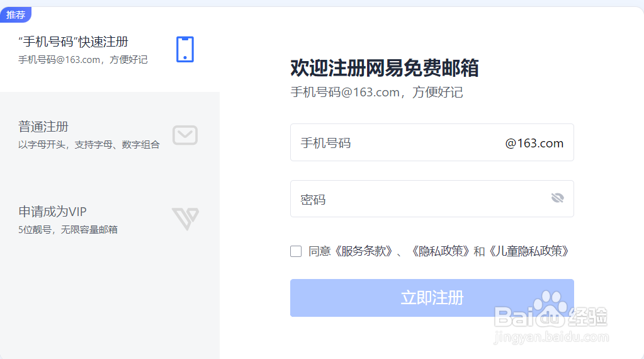The height and width of the screenshot is (359, 644).
Task: Open the 申请成为VIP option
Action: [110, 219]
